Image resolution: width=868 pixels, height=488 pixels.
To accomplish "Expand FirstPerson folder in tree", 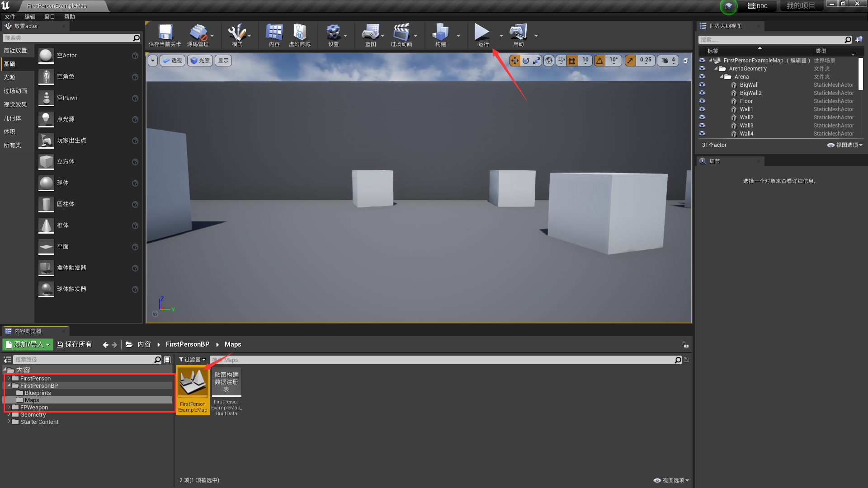I will click(9, 378).
